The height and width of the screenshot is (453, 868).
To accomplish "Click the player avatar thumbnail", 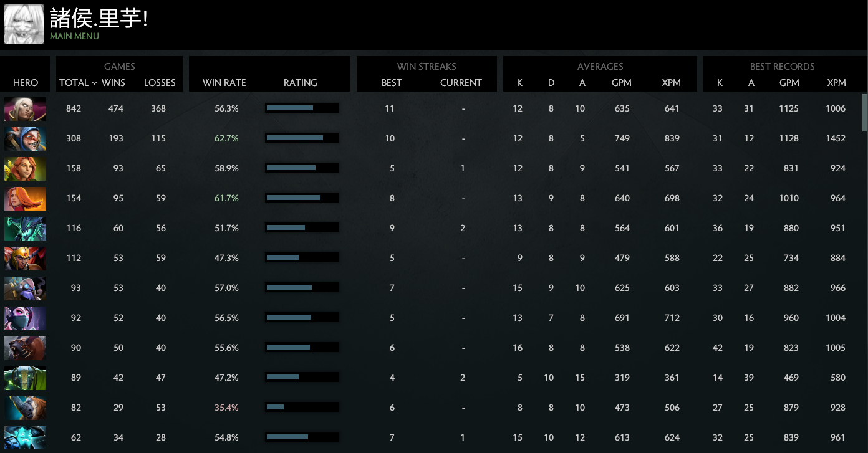I will 24,24.
